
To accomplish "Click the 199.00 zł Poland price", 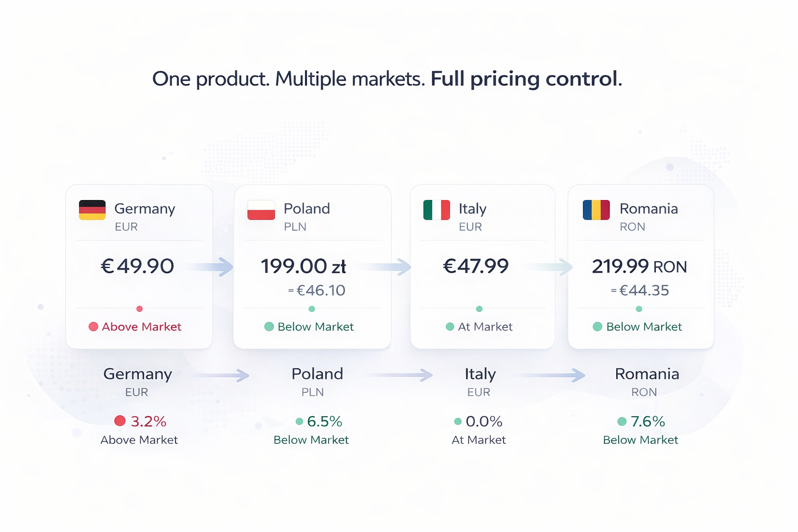I will [x=303, y=267].
